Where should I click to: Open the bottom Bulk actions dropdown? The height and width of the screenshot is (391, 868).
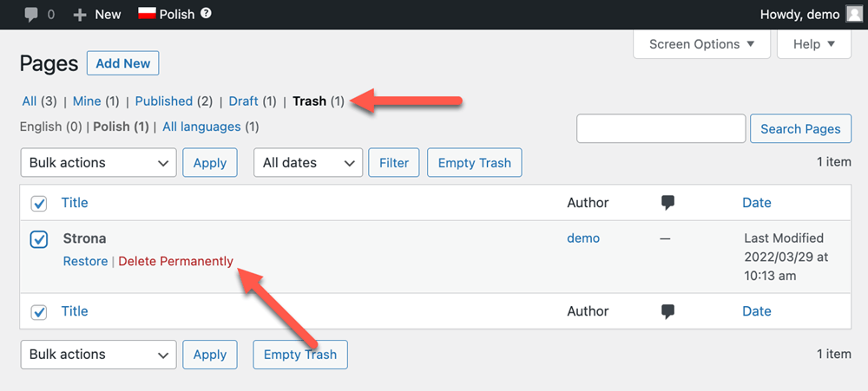(98, 355)
